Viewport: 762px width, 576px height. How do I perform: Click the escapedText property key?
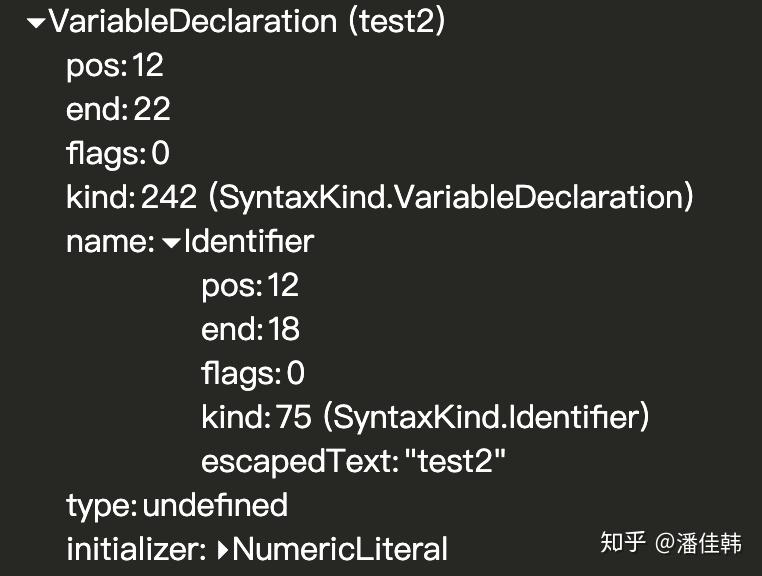[298, 462]
